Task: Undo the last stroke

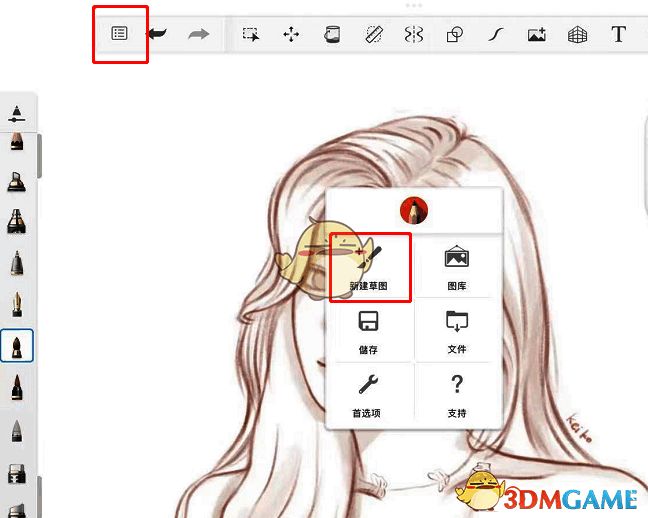Action: click(157, 33)
